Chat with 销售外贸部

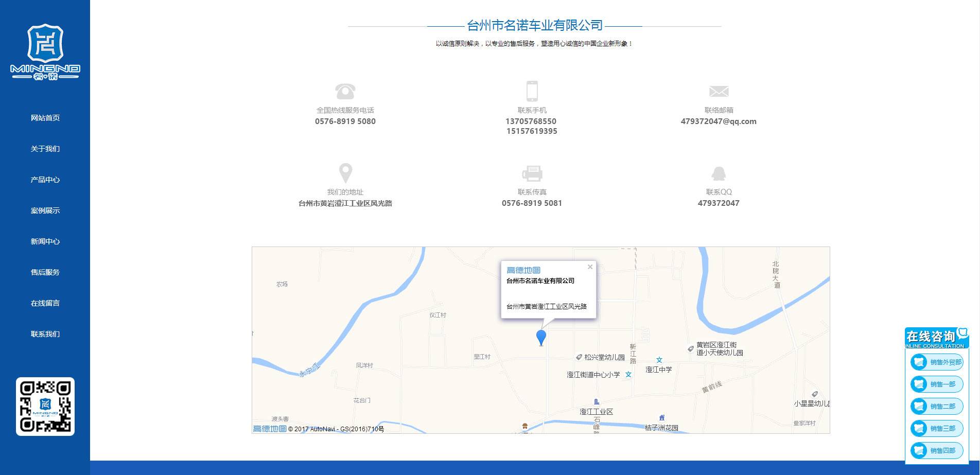tap(937, 362)
